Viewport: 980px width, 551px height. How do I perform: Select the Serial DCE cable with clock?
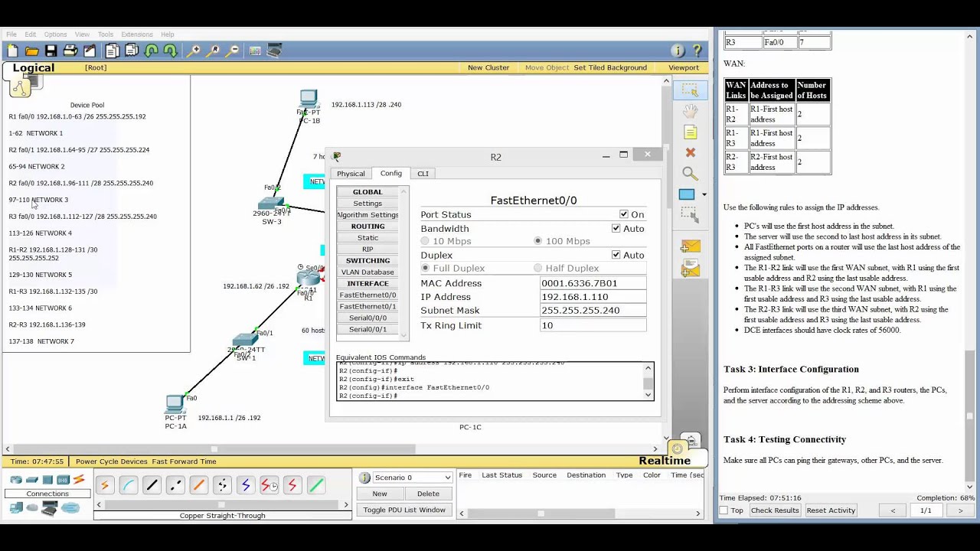[269, 485]
